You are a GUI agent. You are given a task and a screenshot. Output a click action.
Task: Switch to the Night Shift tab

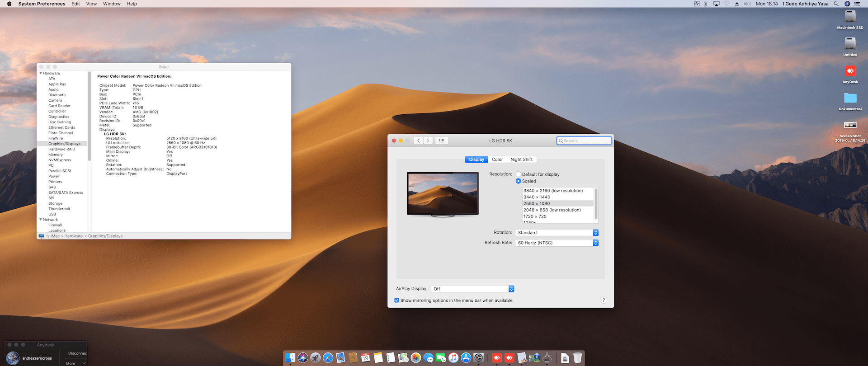tap(522, 160)
